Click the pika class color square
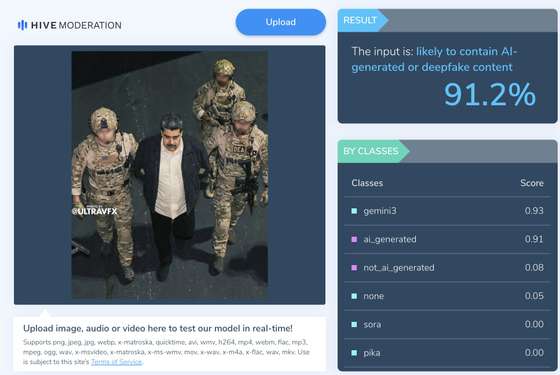560x375 pixels. 354,353
